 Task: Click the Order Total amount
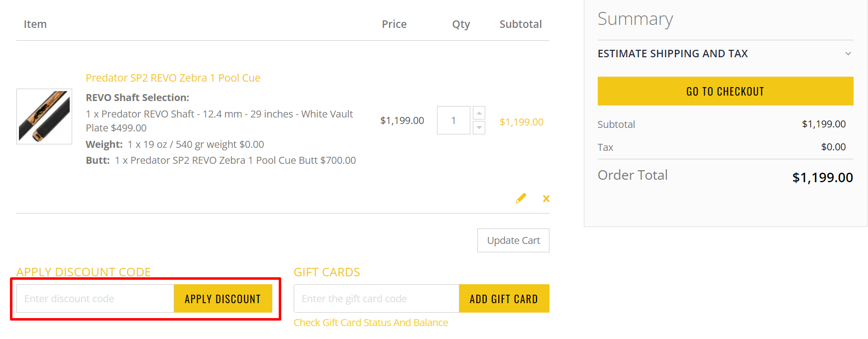click(x=822, y=177)
